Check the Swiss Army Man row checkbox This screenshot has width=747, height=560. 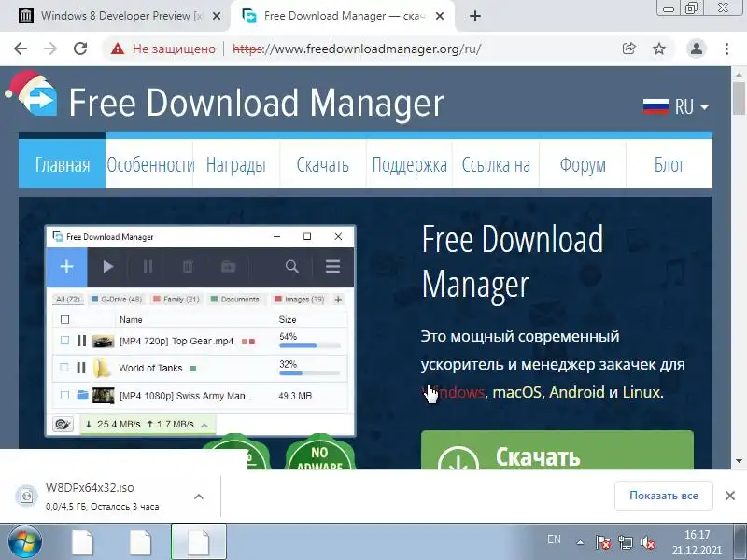tap(64, 395)
